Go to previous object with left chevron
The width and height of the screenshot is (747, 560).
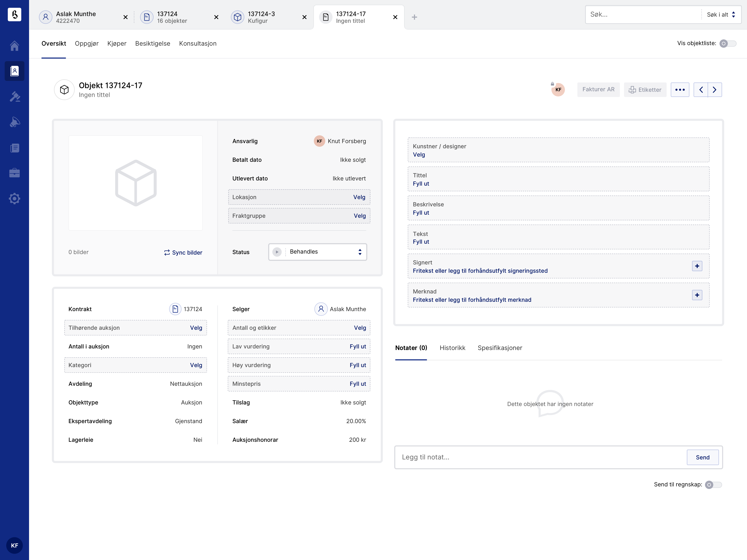pyautogui.click(x=701, y=90)
